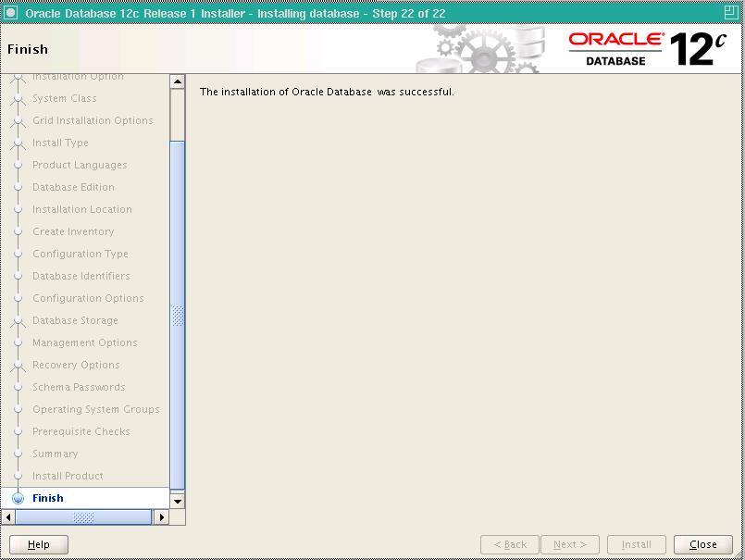Screen dimensions: 745x560
Task: Click the Close button
Action: point(702,544)
